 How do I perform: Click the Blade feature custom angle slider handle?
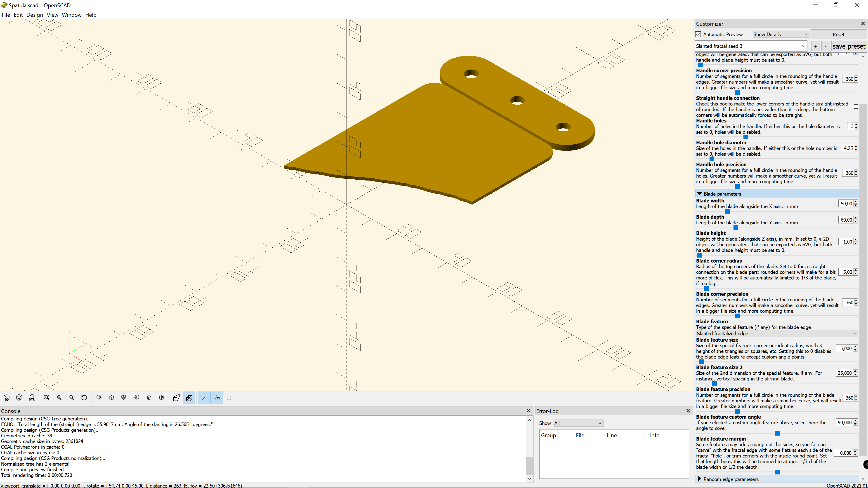click(777, 433)
